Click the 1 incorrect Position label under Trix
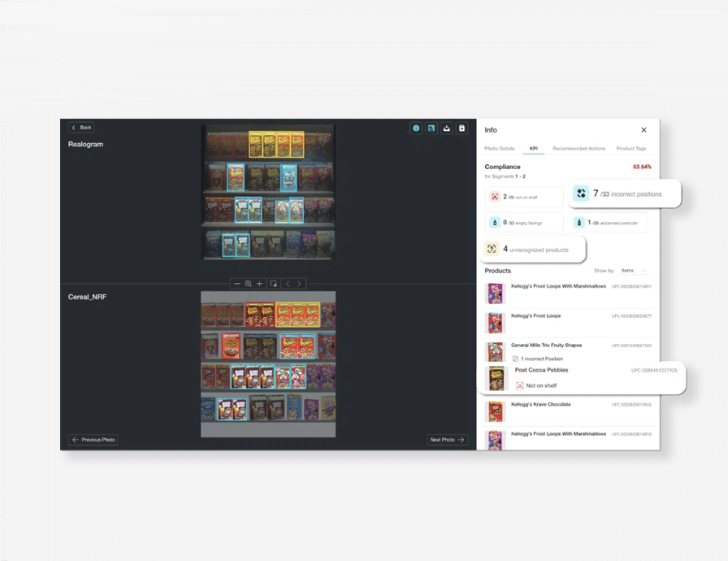 (542, 359)
